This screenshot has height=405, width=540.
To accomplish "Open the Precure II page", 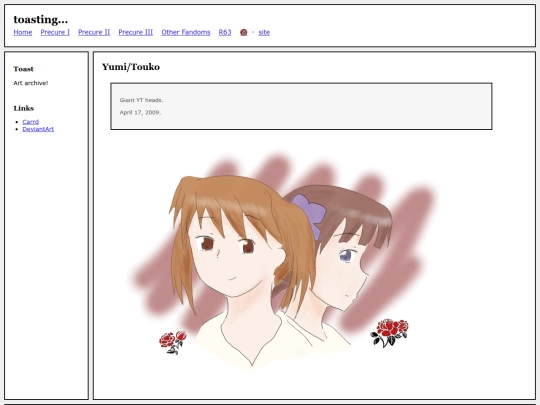I will click(94, 32).
